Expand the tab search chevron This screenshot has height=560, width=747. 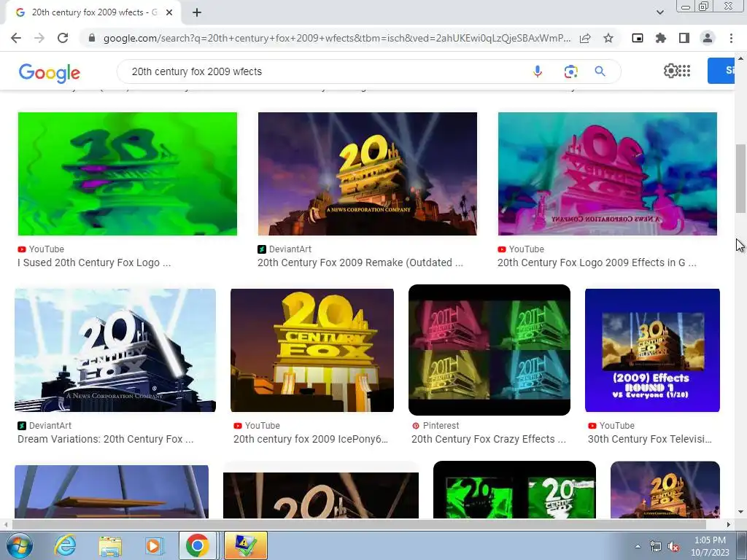click(x=659, y=12)
